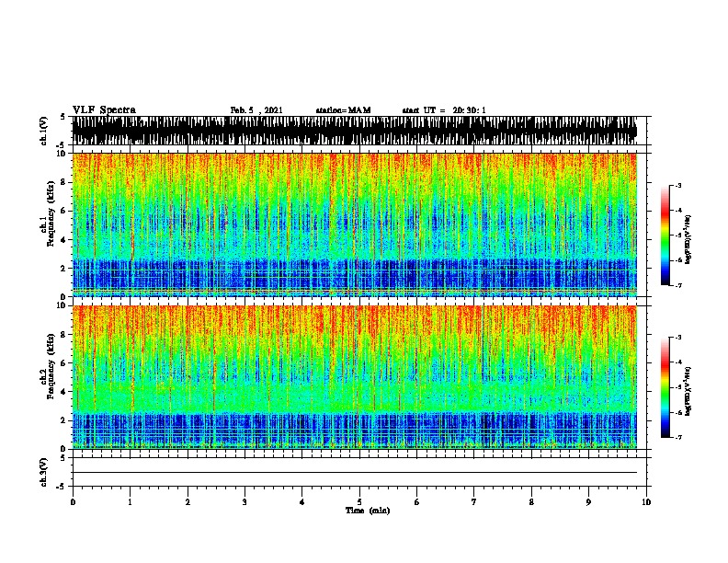Click the ch.2 frequency tick "8"
Viewport: 728px width, 563px height.
pyautogui.click(x=64, y=335)
